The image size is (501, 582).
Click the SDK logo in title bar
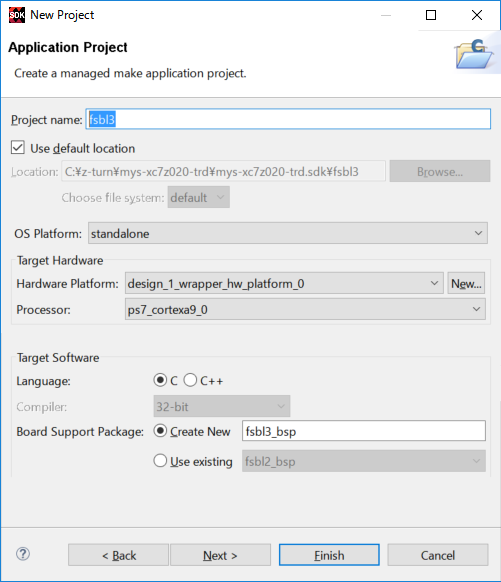17,15
